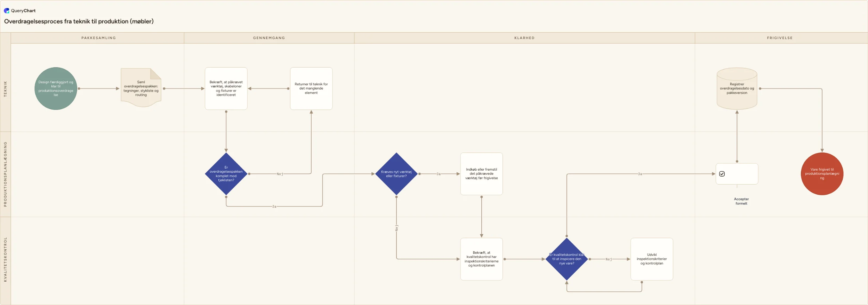Select the 'Udvikl inspektionskriterier og kontrolplan' box
This screenshot has width=868, height=305.
652,259
